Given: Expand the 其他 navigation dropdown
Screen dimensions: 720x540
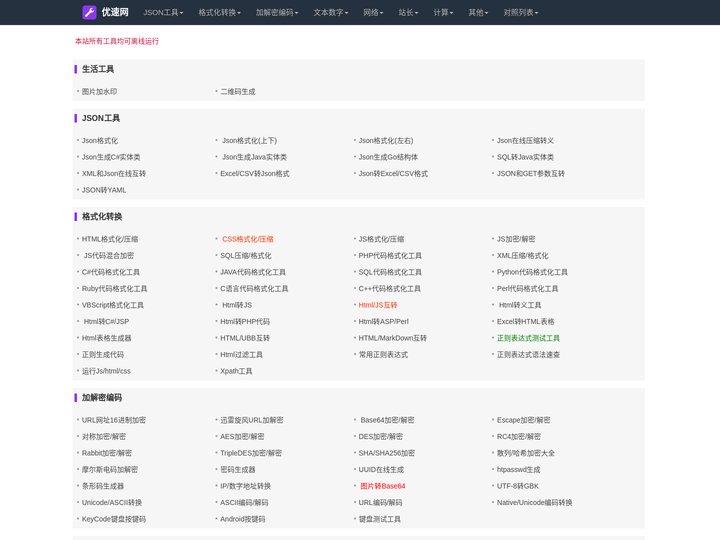Looking at the screenshot, I should (478, 12).
